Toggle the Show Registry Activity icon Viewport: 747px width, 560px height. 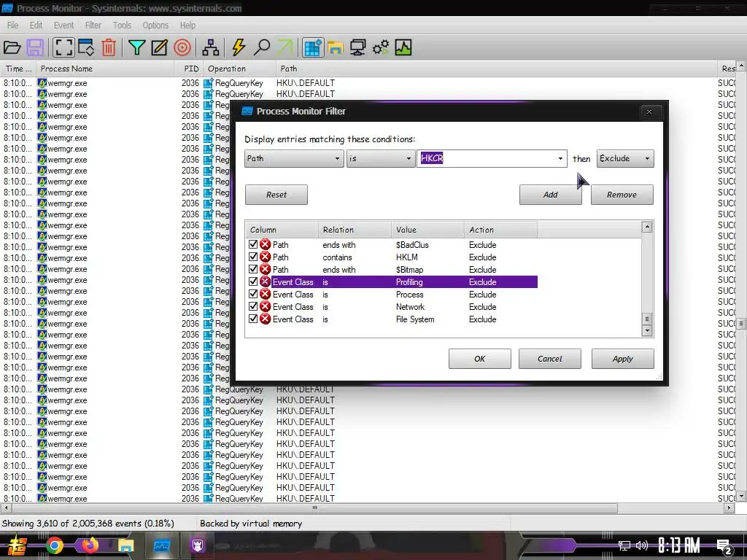pyautogui.click(x=313, y=47)
